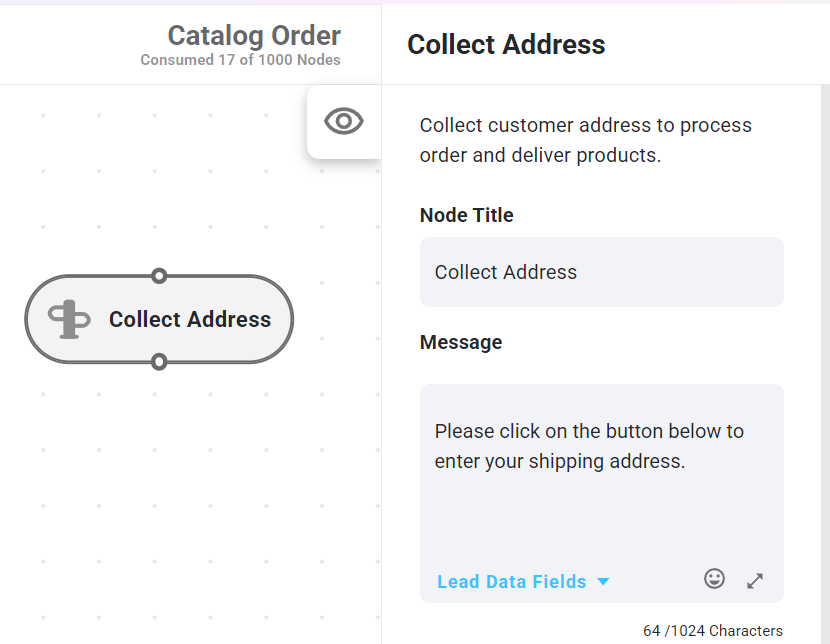Click the 64 /1024 Characters counter
The height and width of the screenshot is (644, 830).
point(712,631)
